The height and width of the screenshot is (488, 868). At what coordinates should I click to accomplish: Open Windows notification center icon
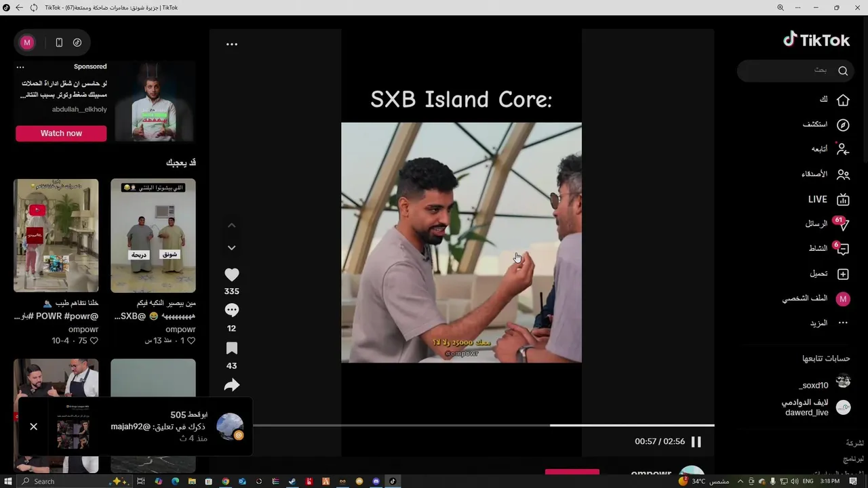point(853,481)
